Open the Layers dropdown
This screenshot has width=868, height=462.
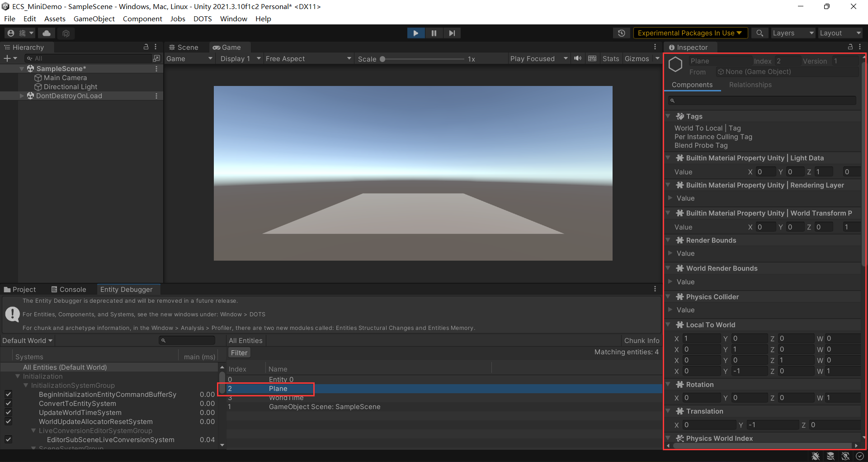point(793,33)
